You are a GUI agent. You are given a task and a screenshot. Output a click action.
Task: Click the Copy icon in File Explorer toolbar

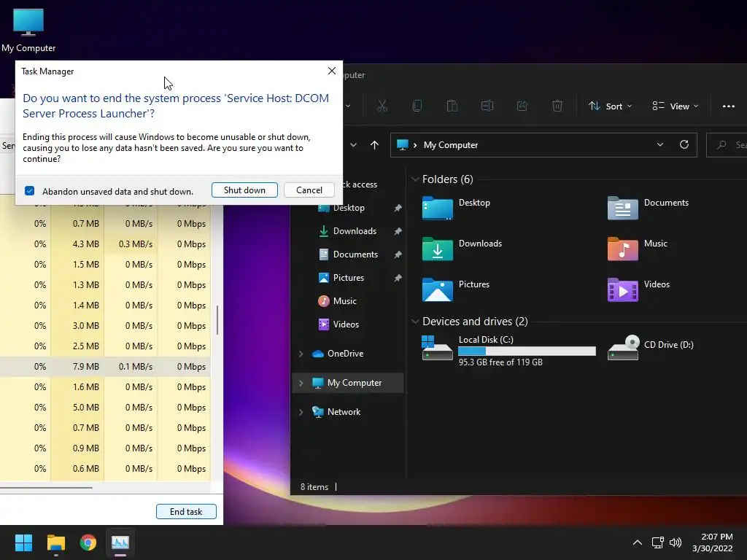click(417, 106)
